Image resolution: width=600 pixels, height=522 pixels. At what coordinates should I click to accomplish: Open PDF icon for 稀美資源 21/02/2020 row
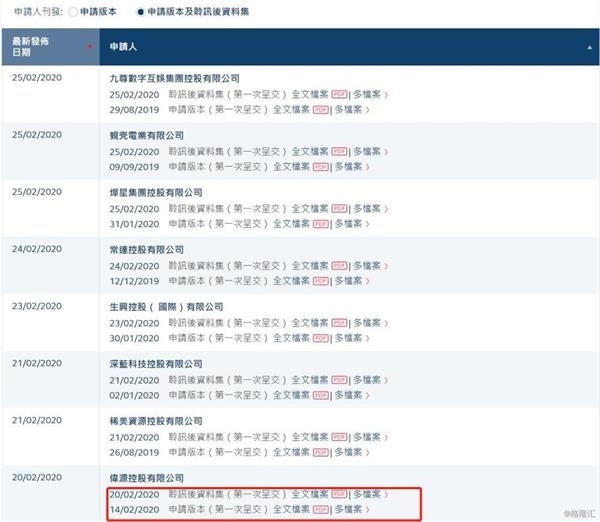pyautogui.click(x=339, y=437)
